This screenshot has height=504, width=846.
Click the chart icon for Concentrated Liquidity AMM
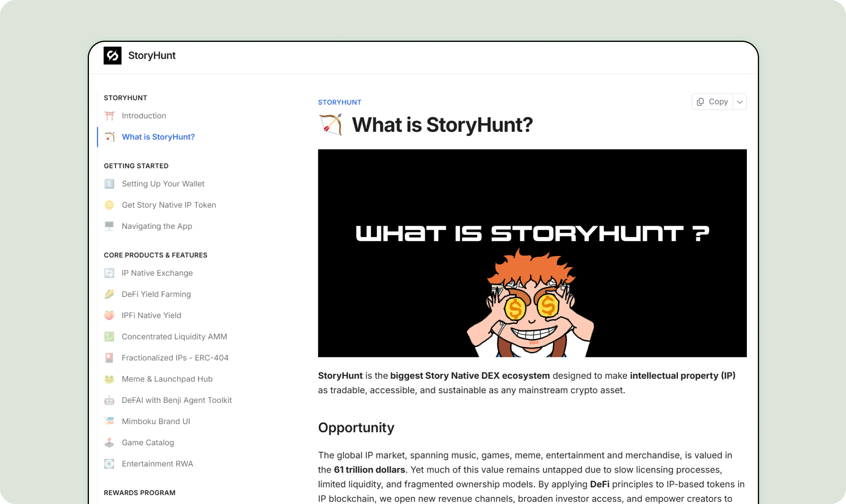click(x=109, y=337)
